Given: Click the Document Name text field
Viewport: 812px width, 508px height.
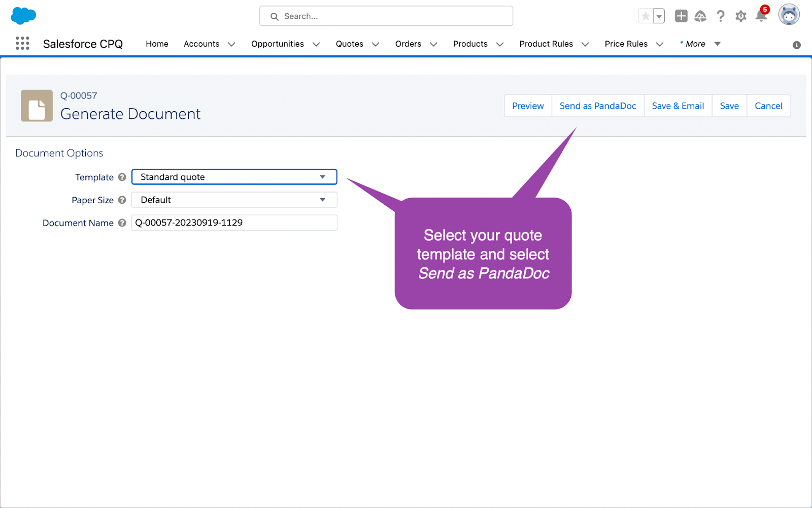Looking at the screenshot, I should [234, 223].
